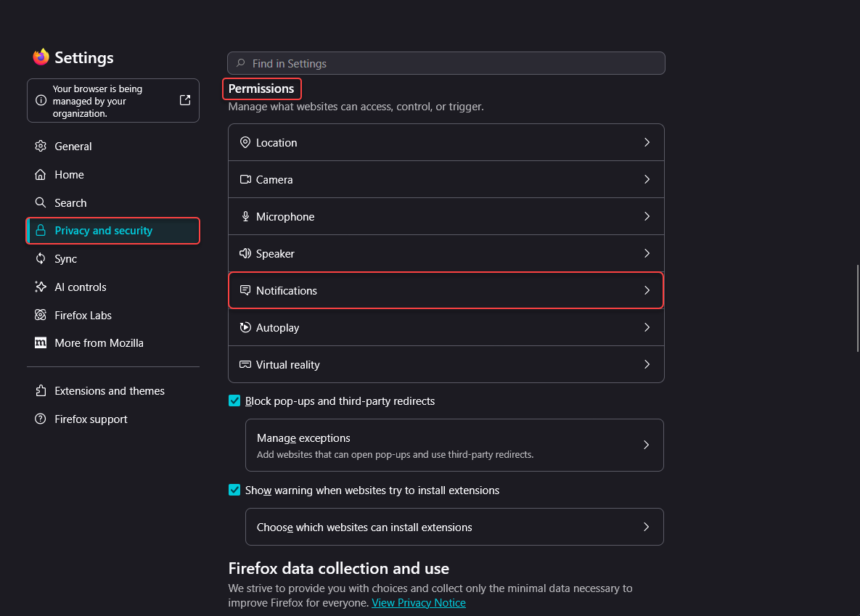The image size is (860, 616).
Task: Click the Location label text
Action: pyautogui.click(x=277, y=143)
